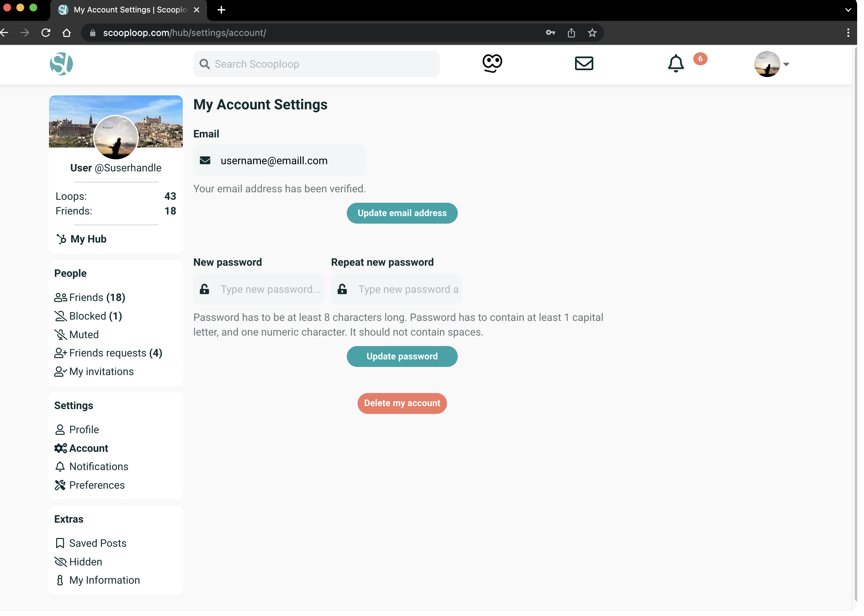
Task: Select the My Account Settings tab
Action: pos(129,10)
